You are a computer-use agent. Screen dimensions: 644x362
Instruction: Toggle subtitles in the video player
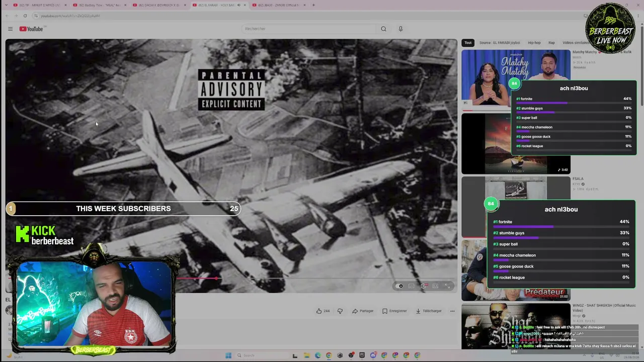tap(412, 286)
